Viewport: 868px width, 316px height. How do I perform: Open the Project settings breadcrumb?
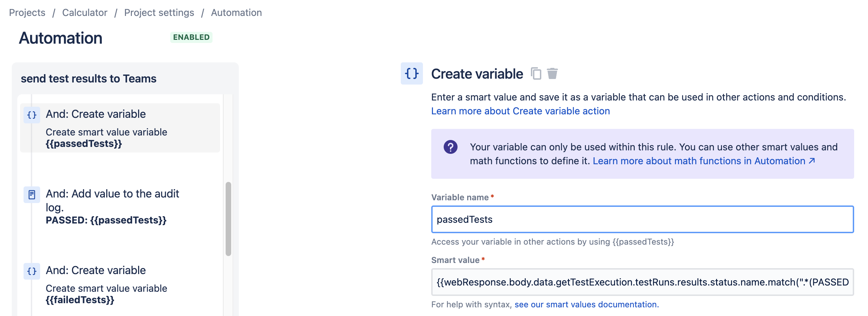point(159,12)
